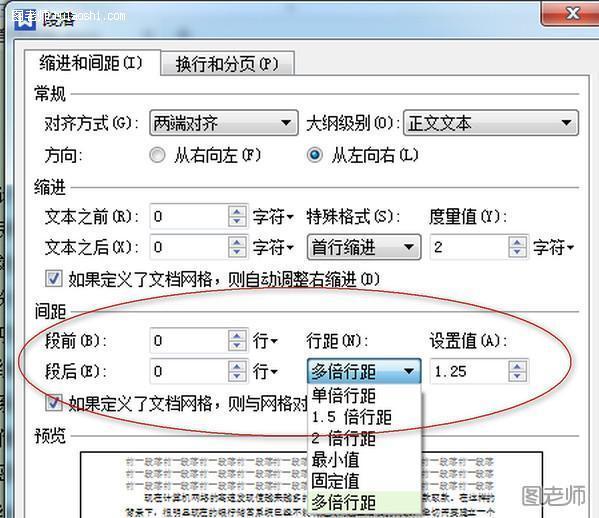The image size is (599, 518).
Task: Open 大纲级别 dropdown showing 正文文本
Action: click(x=491, y=123)
